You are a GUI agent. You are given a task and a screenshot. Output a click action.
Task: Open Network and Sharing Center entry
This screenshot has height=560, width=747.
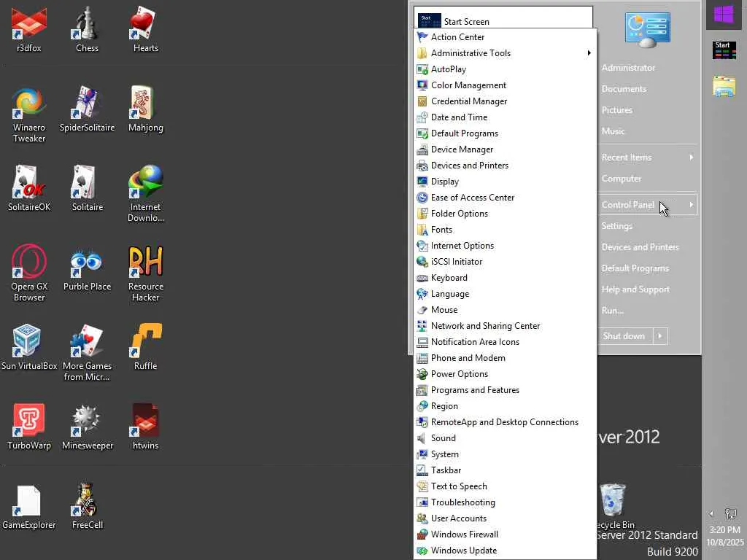pos(505,326)
